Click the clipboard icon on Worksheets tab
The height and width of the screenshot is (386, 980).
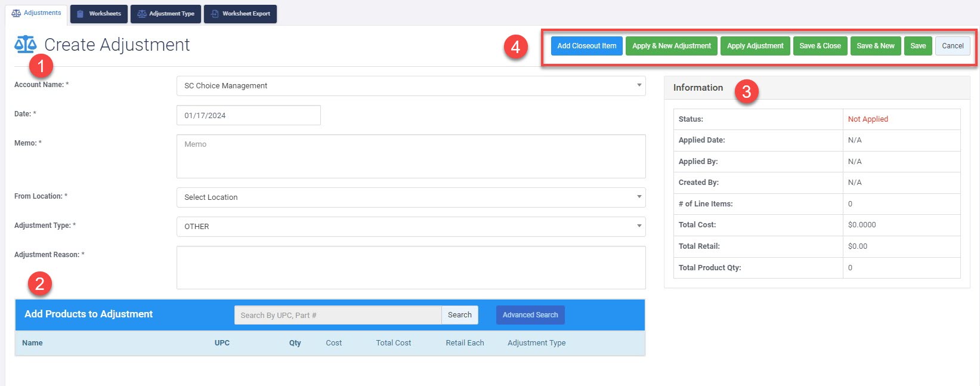(81, 14)
